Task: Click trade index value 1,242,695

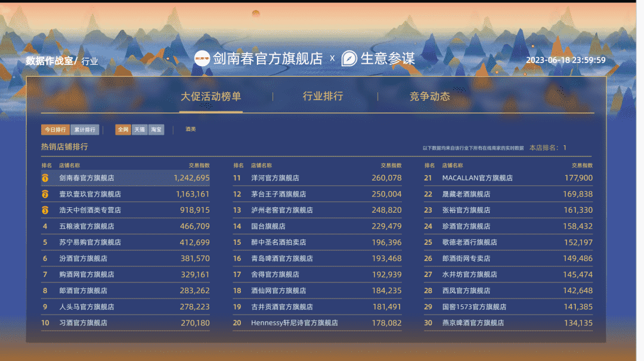Action: click(191, 178)
